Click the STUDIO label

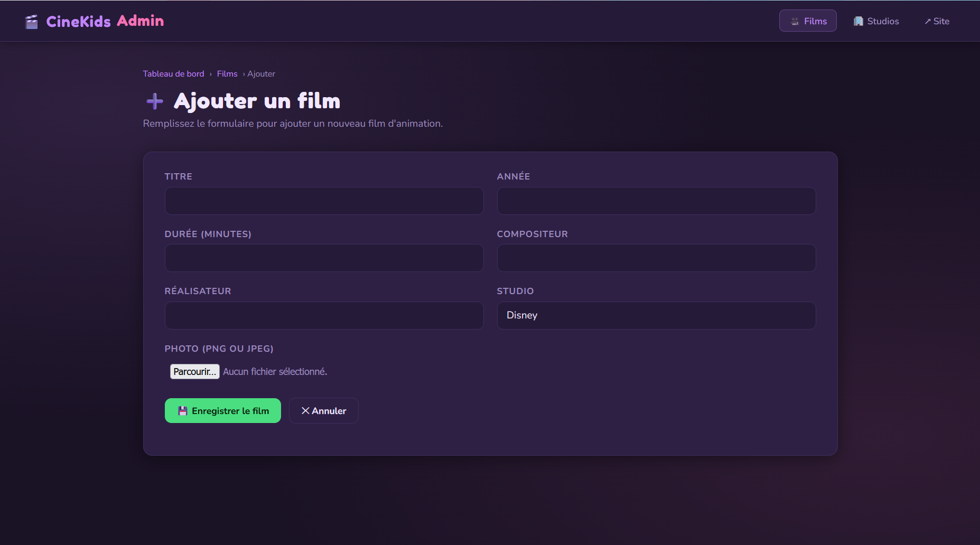515,291
